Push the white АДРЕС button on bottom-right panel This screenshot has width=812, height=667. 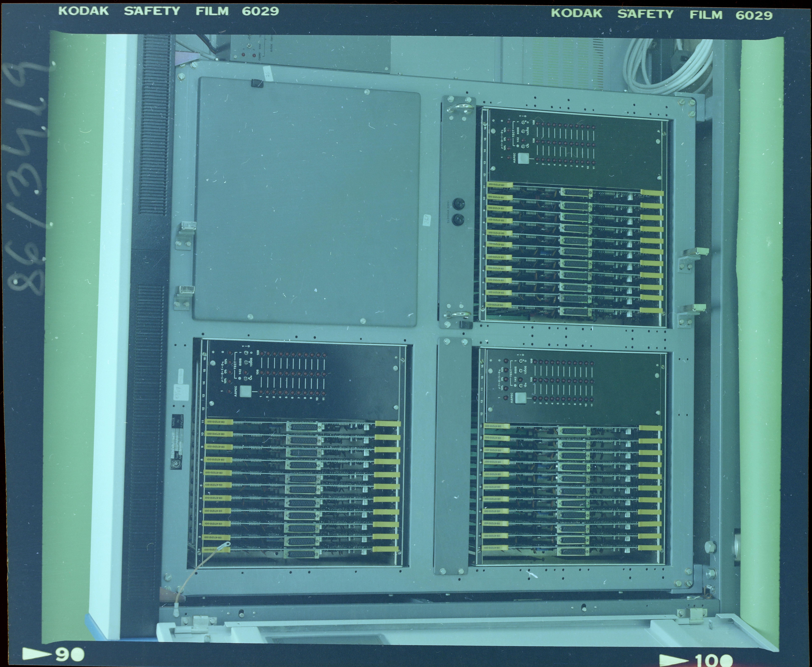(521, 398)
